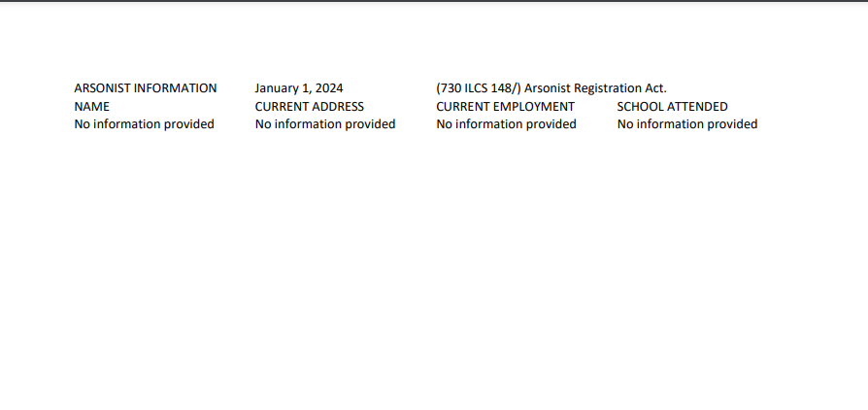Click the "ARSONIST INFORMATION" heading text
The width and height of the screenshot is (868, 410).
[x=146, y=88]
